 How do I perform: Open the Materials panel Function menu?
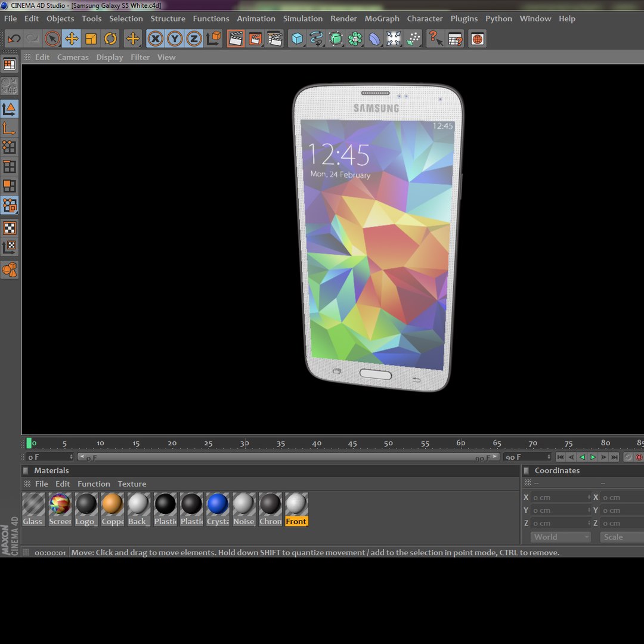94,484
